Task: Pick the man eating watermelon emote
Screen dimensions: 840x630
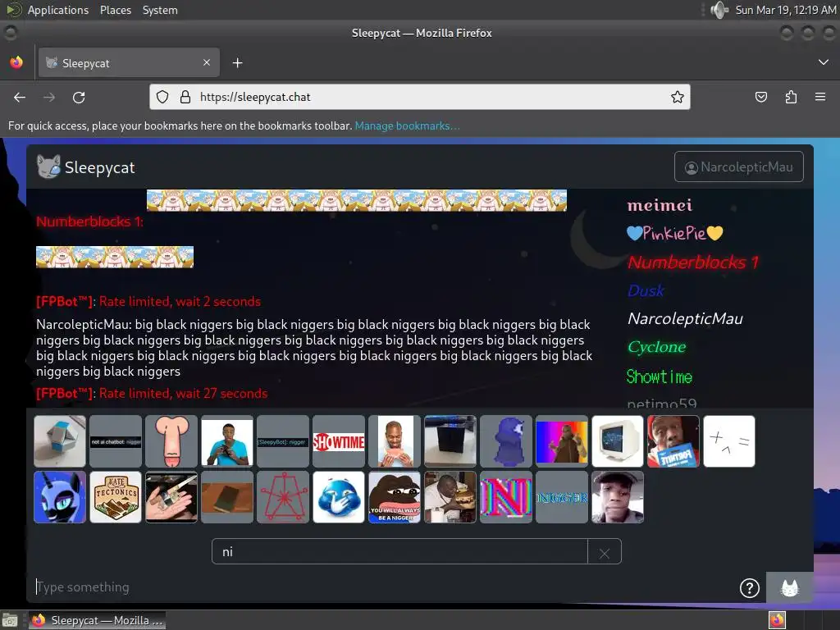Action: click(395, 441)
